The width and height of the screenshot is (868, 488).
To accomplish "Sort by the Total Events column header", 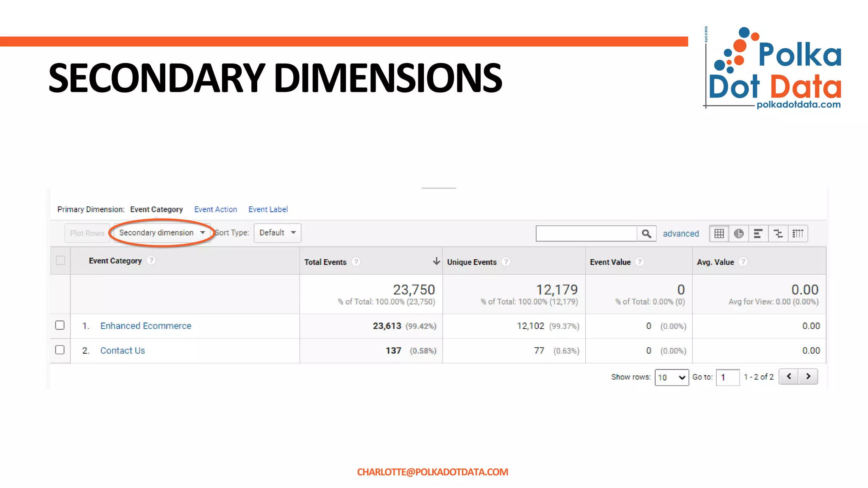I will click(x=325, y=262).
